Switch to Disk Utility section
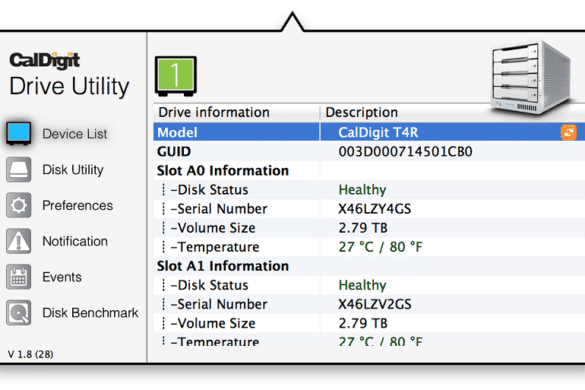The height and width of the screenshot is (390, 585). pos(73,169)
